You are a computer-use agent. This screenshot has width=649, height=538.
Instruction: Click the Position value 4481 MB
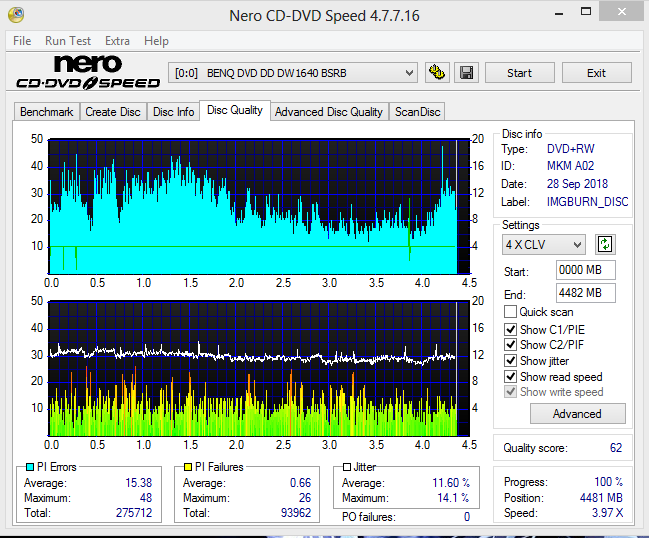601,497
